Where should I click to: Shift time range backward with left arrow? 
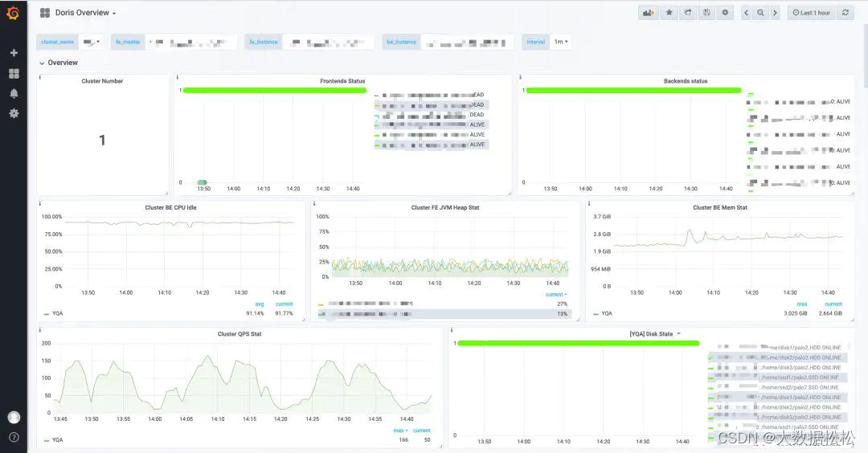coord(746,13)
